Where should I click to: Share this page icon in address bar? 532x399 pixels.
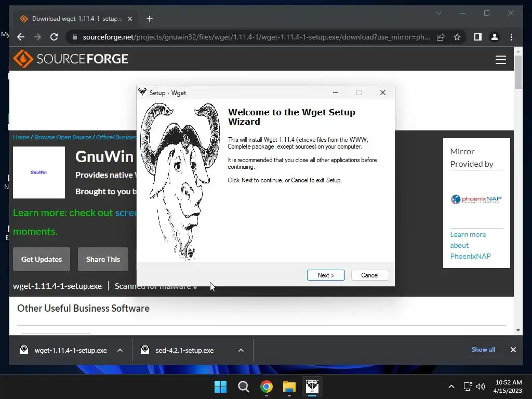click(441, 37)
